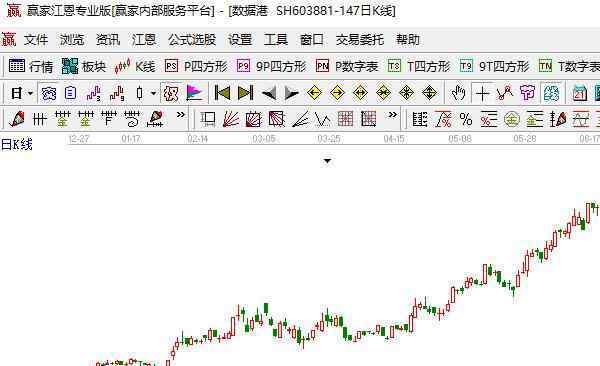This screenshot has width=600, height=366.
Task: Expand the 日 period dropdown arrow
Action: pyautogui.click(x=30, y=93)
